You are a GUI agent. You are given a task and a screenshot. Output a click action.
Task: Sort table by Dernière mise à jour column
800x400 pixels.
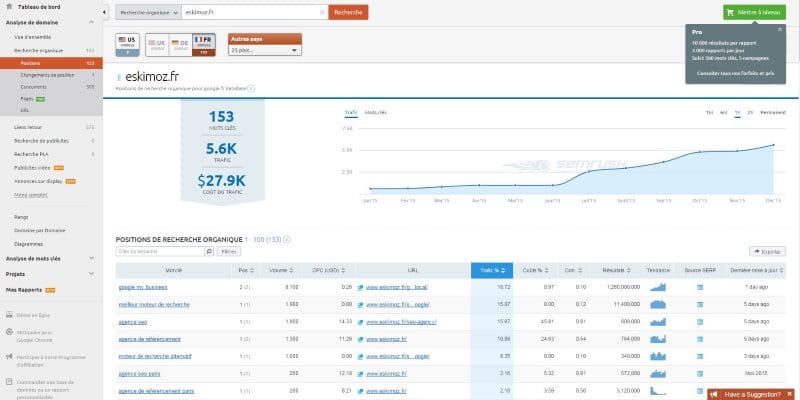(757, 270)
